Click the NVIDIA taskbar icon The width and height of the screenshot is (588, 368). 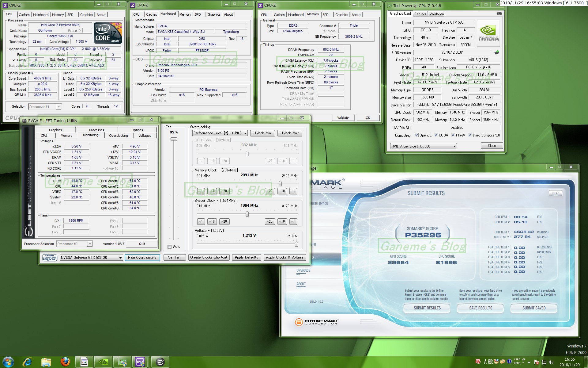coord(103,362)
